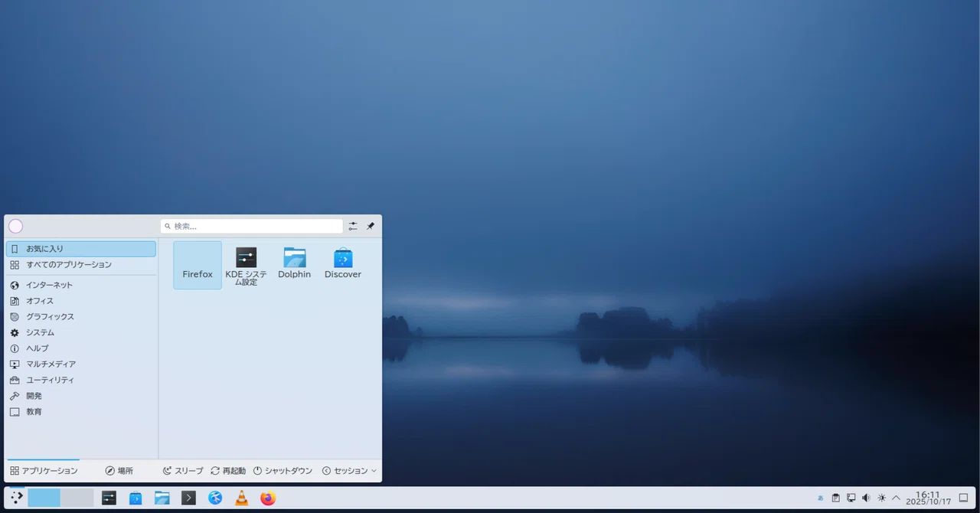Launch Konsole terminal from the taskbar

click(188, 498)
